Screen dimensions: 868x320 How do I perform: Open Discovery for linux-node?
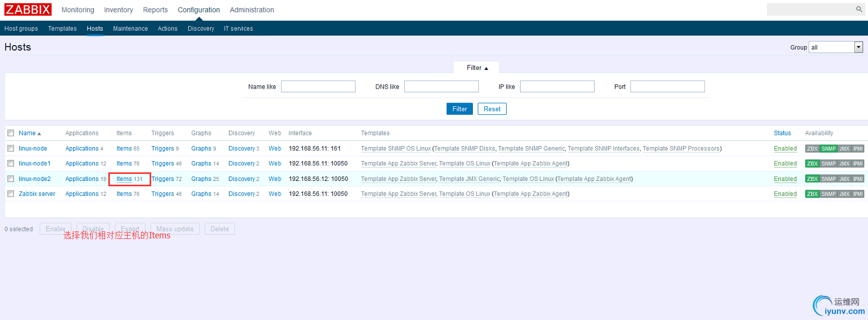(x=242, y=149)
